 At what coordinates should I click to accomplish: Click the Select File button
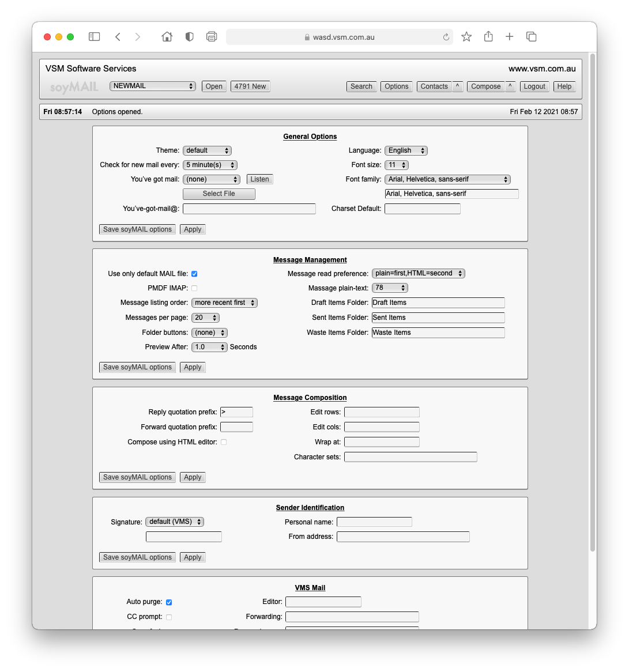click(219, 194)
